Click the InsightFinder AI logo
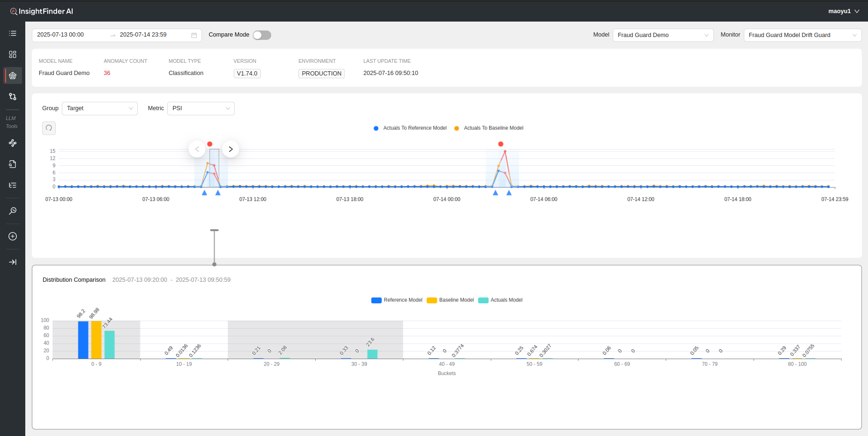Screen dimensions: 868x436 coord(42,11)
